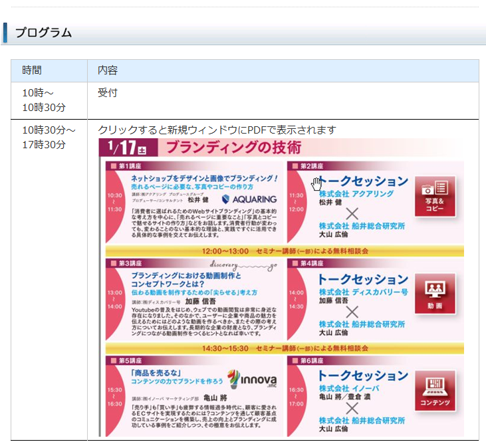Click the ブランディングにおける動画制作と title

coord(186,275)
